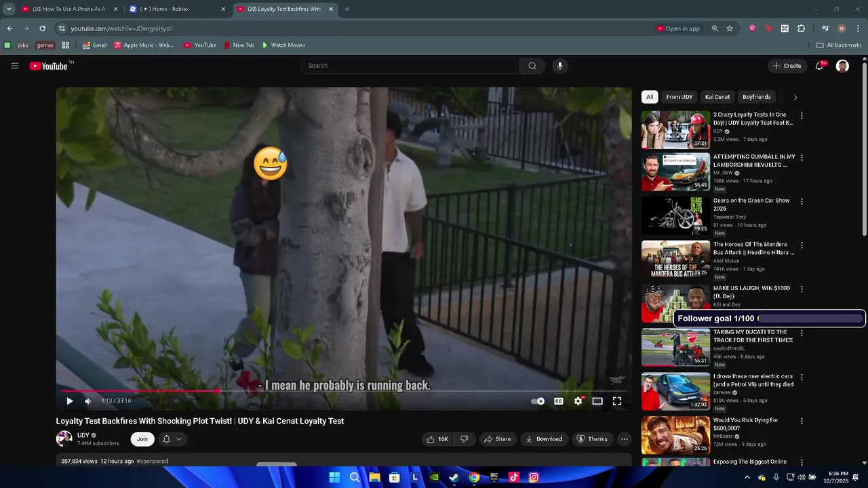
Task: Click the Download button
Action: [544, 439]
